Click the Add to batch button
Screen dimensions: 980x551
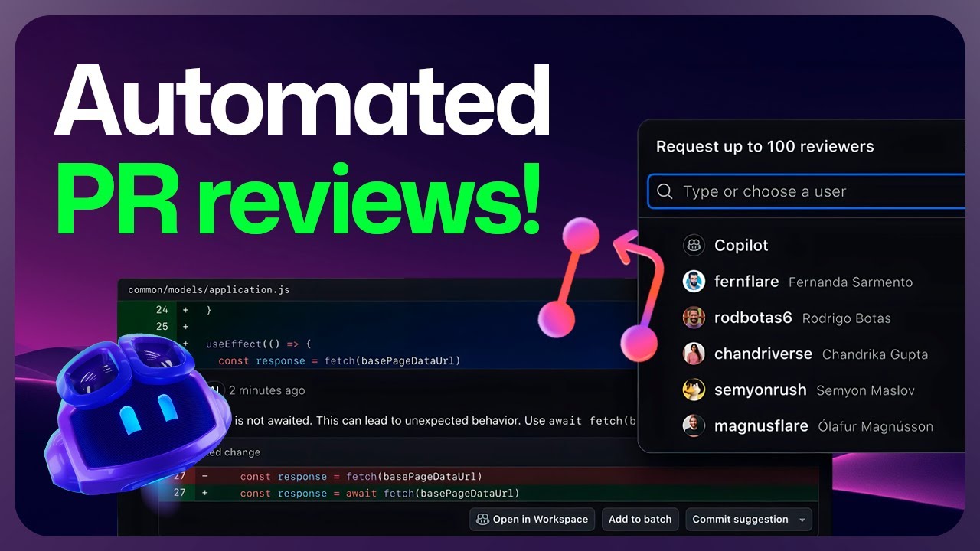pyautogui.click(x=640, y=519)
